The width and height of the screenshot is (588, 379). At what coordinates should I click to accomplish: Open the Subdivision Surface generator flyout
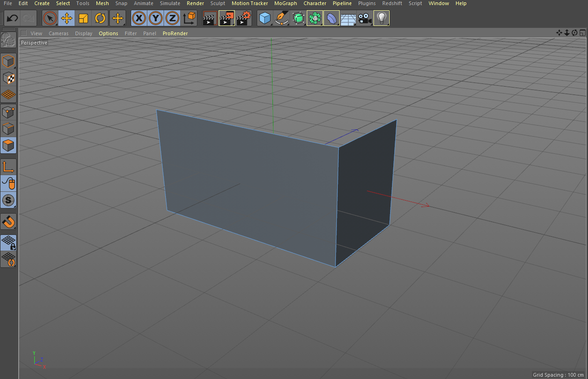tap(298, 19)
